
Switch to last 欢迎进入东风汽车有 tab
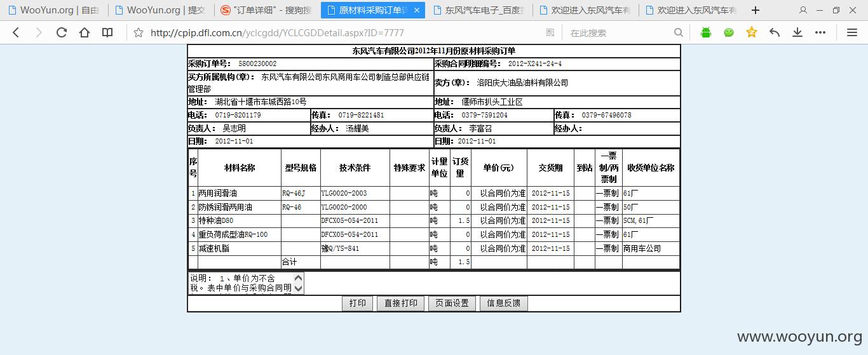[691, 10]
